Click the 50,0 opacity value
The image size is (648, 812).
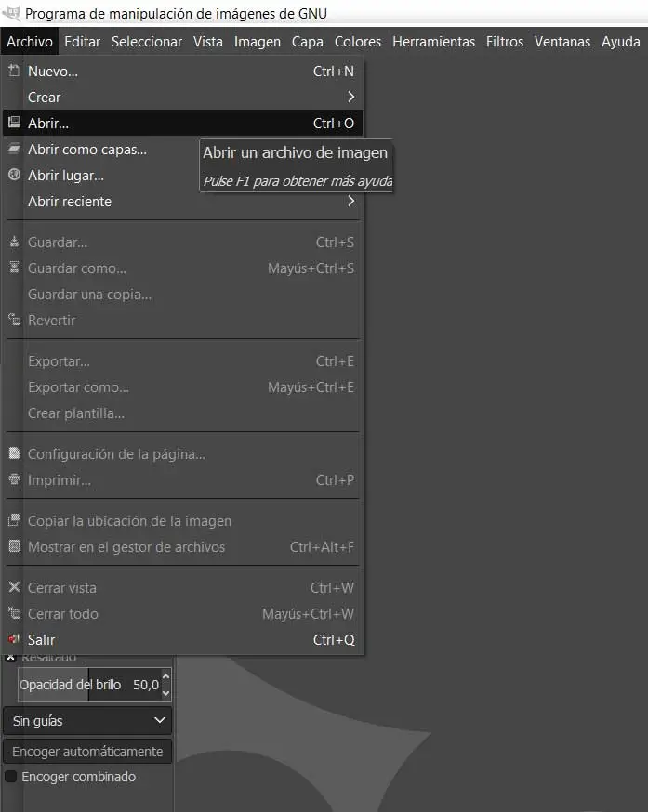[146, 685]
